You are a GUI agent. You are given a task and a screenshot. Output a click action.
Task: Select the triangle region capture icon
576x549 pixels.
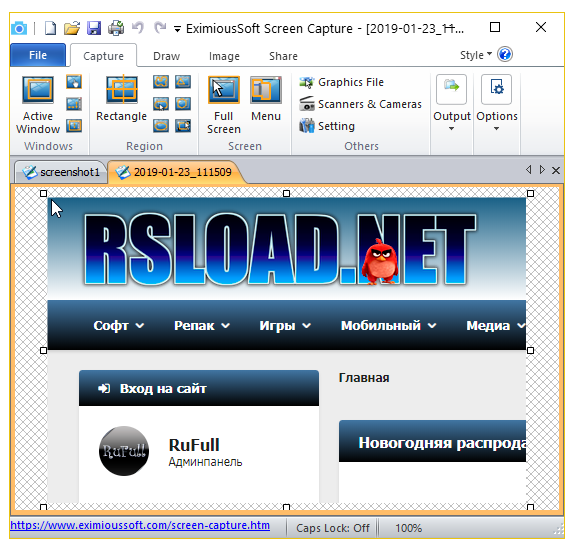[183, 82]
